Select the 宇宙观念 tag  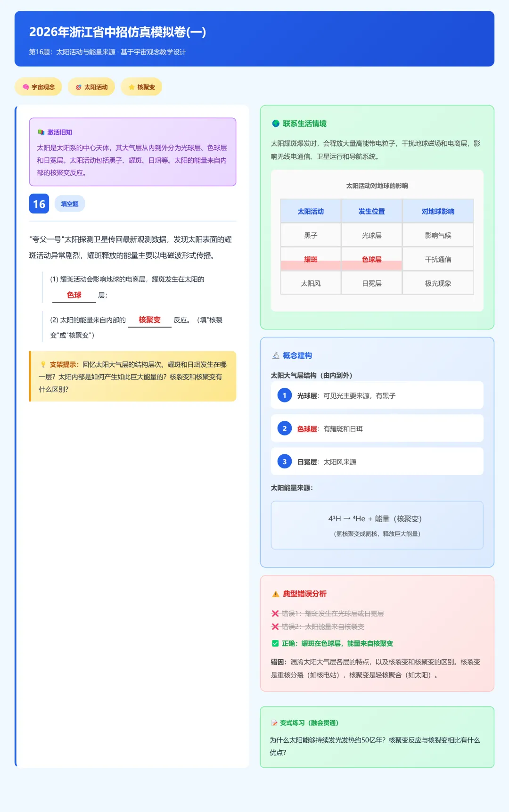tap(39, 87)
